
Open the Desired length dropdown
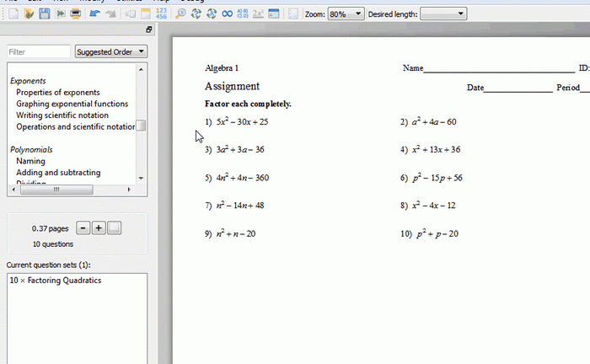[x=443, y=14]
